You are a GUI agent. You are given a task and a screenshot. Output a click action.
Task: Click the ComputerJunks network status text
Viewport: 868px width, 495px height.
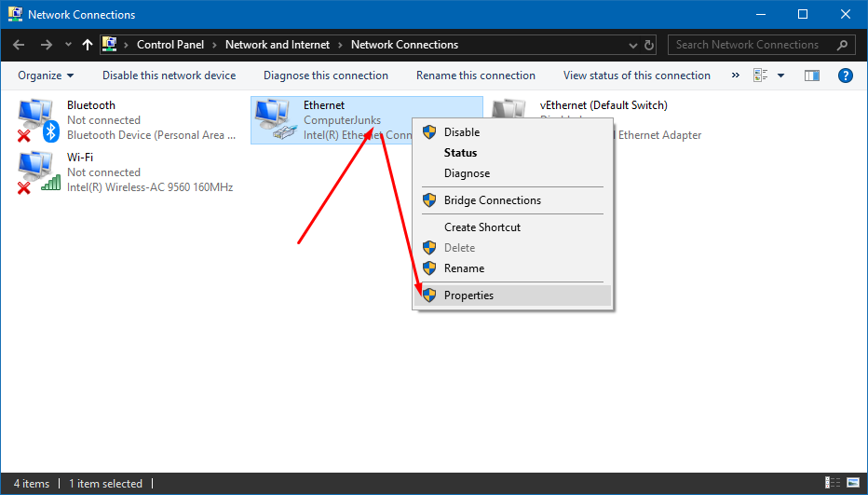(x=342, y=119)
